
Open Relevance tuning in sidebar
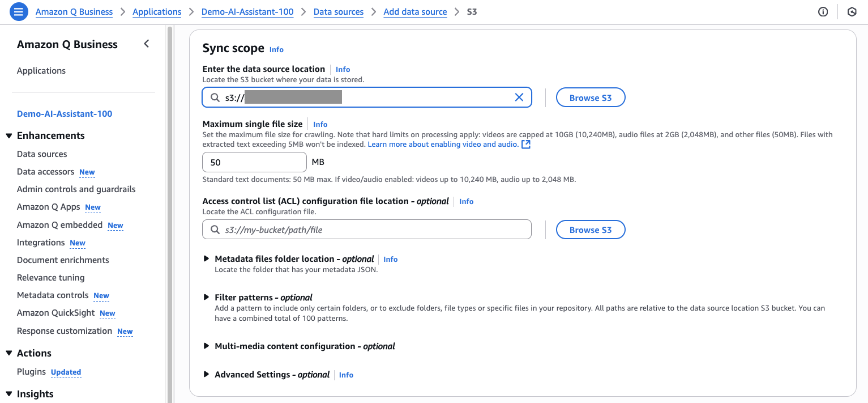[51, 278]
